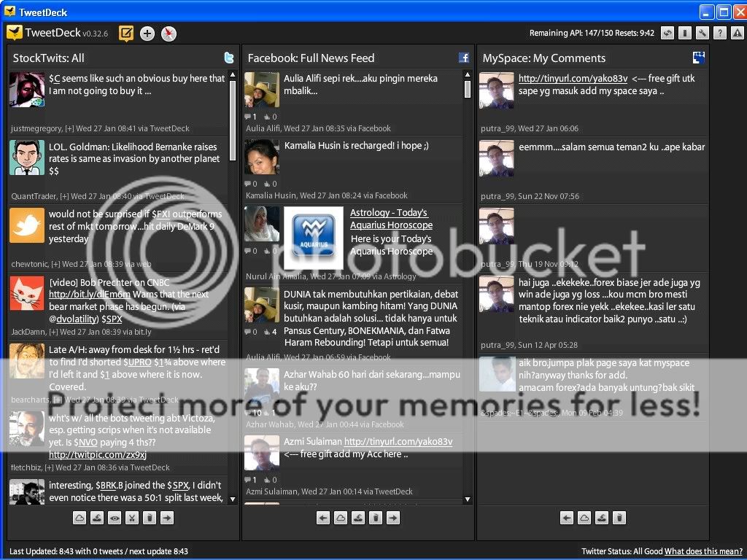Click like count on Kamalia Husin's post

tap(270, 184)
